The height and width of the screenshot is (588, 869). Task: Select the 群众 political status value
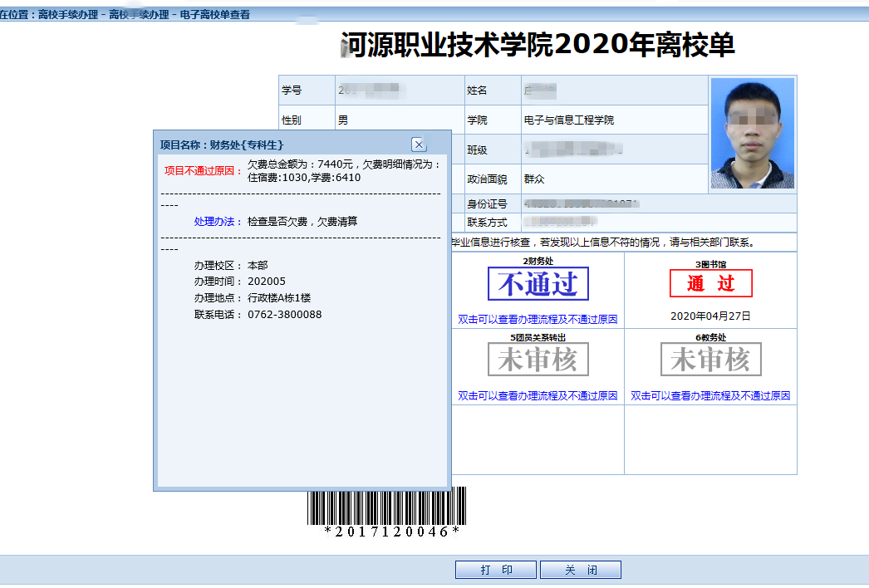point(534,179)
